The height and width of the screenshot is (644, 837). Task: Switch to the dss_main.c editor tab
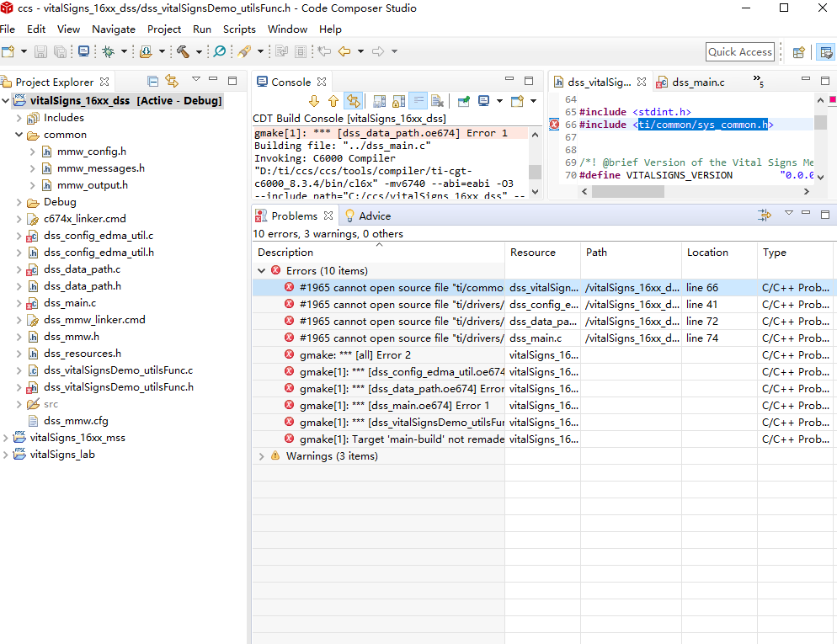[698, 82]
